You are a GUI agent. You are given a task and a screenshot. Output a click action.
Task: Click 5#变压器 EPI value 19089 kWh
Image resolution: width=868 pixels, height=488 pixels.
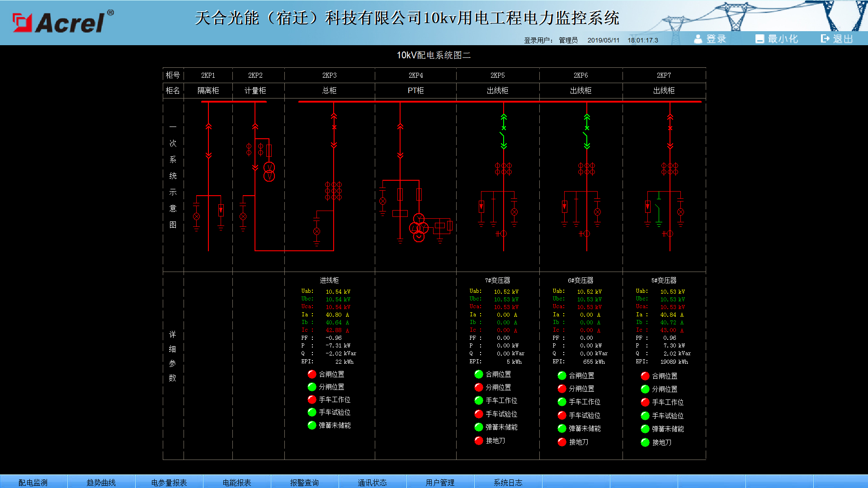point(674,362)
